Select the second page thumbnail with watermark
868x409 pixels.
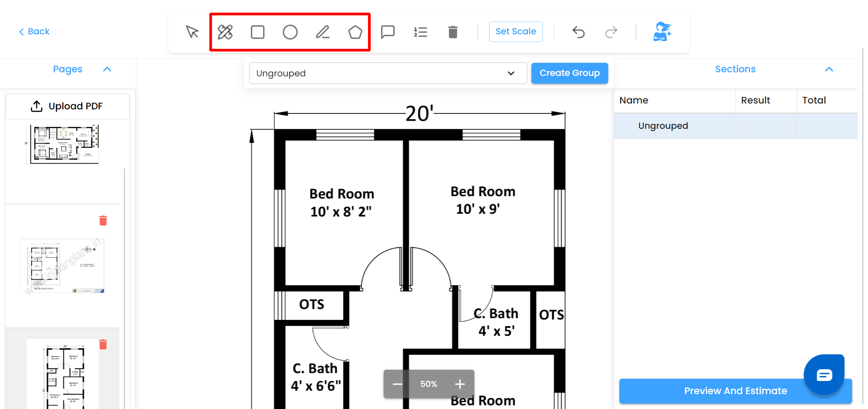tap(62, 266)
